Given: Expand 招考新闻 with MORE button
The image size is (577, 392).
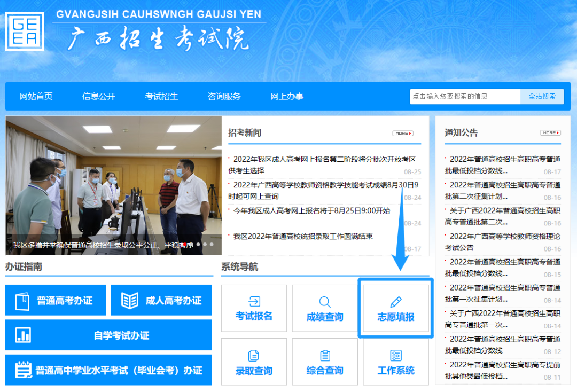Looking at the screenshot, I should (x=403, y=133).
